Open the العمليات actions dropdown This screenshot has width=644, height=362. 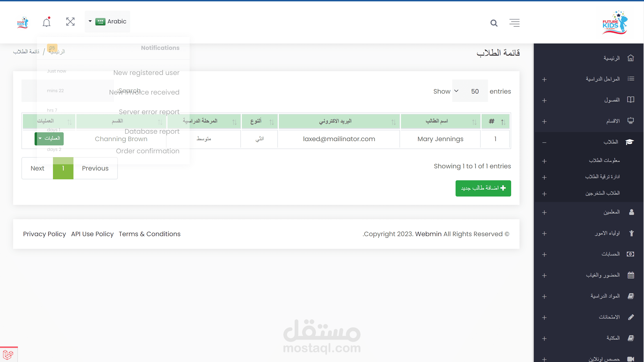pos(49,139)
